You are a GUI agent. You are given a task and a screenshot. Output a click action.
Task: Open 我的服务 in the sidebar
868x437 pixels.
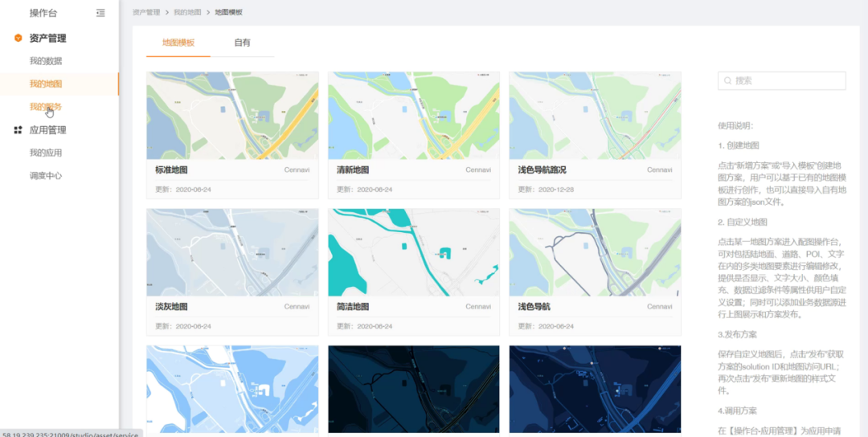(x=46, y=107)
